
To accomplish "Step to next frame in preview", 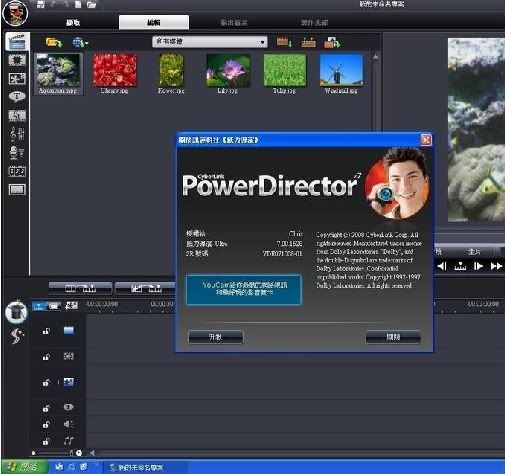I will 478,266.
